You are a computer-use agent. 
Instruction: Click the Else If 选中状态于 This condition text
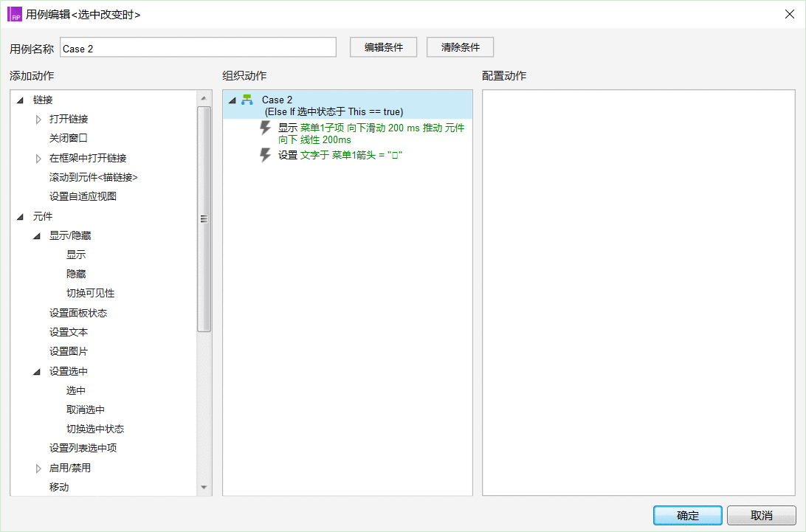pyautogui.click(x=334, y=112)
